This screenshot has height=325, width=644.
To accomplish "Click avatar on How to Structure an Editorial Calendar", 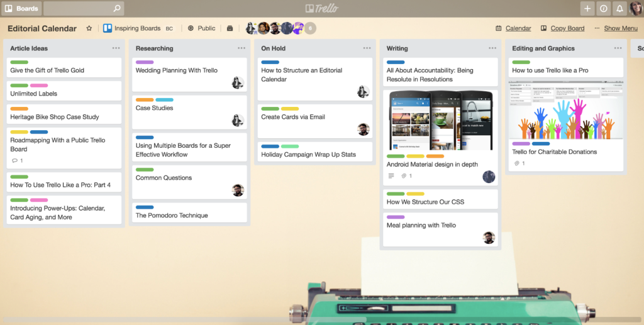I will 363,92.
